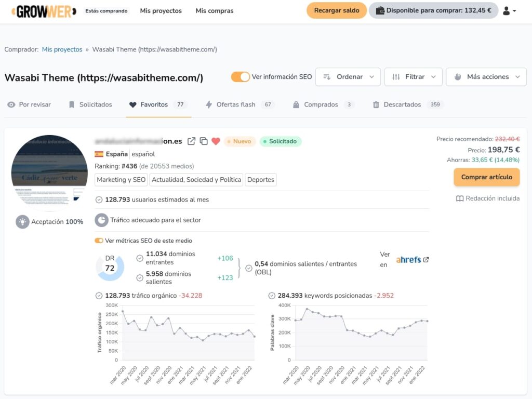Click the external link icon beside domain
The height and width of the screenshot is (399, 532).
coord(191,141)
